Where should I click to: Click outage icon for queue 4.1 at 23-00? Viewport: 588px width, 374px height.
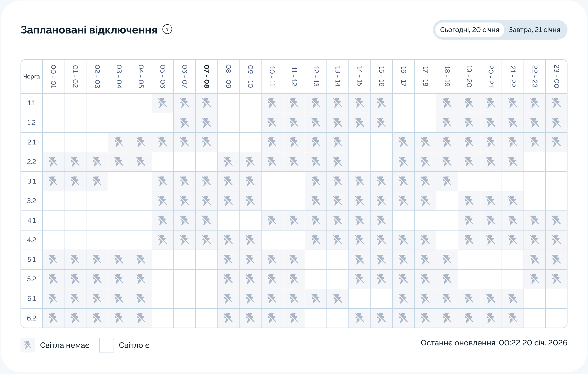click(556, 220)
